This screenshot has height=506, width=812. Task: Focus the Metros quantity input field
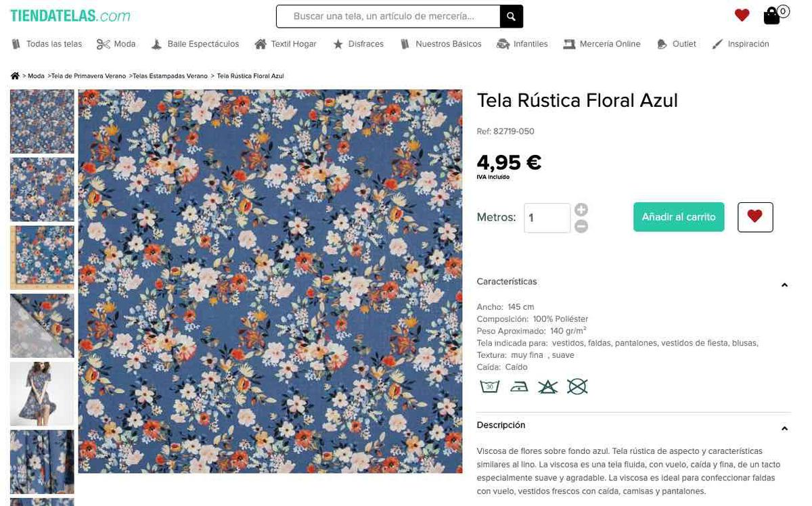[x=547, y=218]
